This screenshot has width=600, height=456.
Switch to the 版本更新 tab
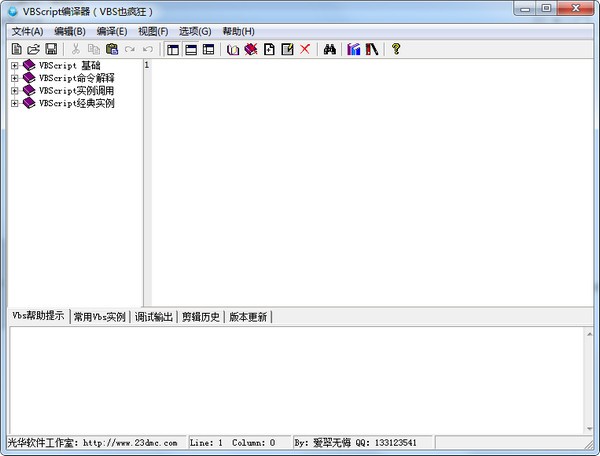click(x=248, y=317)
